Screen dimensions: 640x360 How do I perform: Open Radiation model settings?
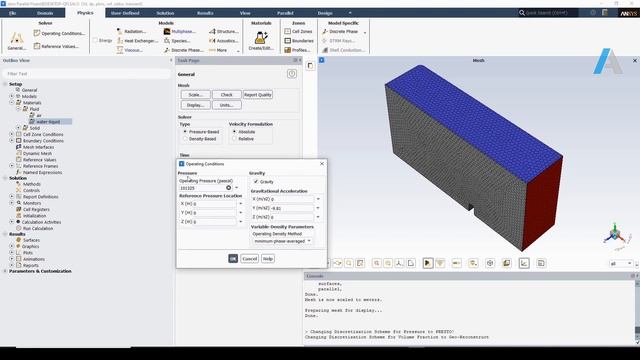[131, 31]
